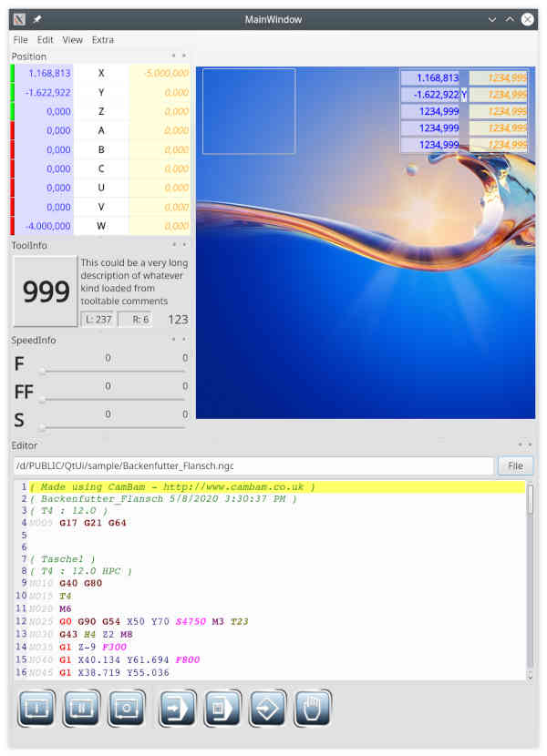Screen dimensions: 547x756
Task: Float the Editor dock panel
Action: pyautogui.click(x=521, y=444)
